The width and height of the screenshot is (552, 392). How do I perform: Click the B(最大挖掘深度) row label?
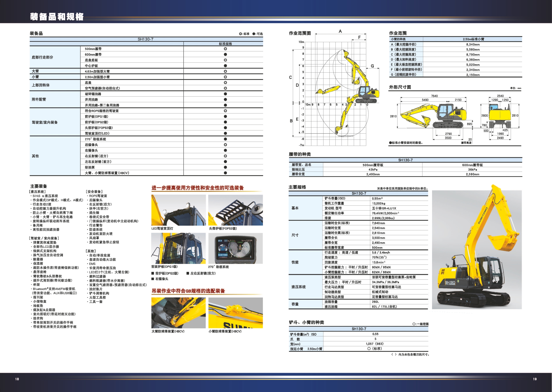404,50
